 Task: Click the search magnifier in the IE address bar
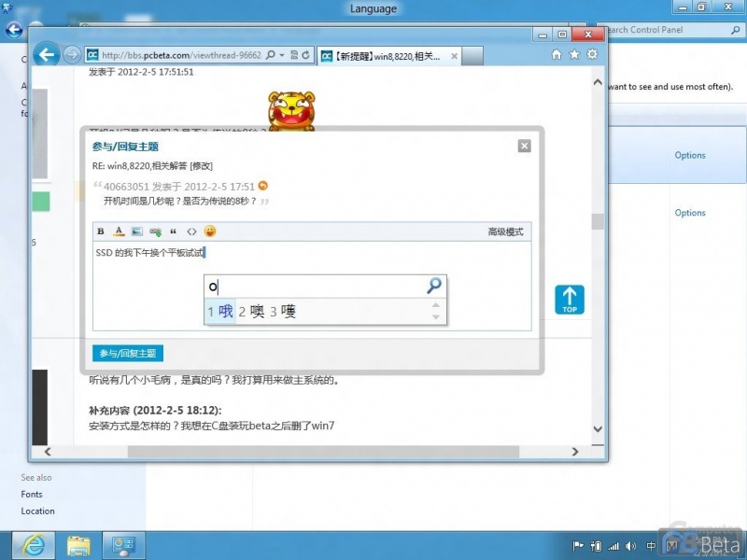click(x=270, y=55)
